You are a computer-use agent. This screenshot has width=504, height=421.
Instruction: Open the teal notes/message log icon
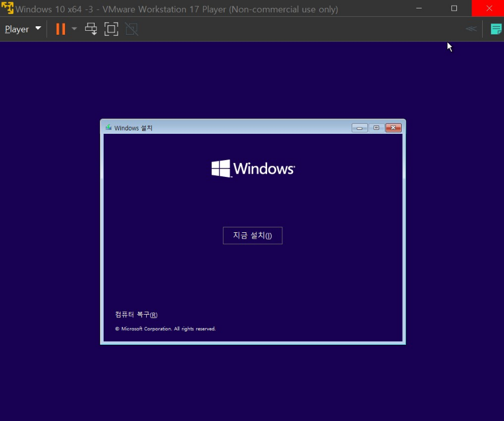tap(496, 29)
